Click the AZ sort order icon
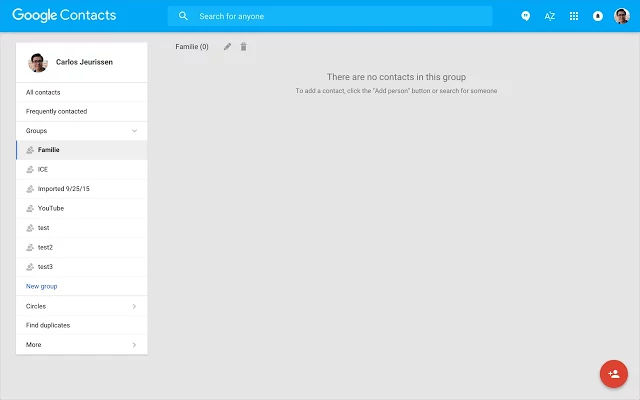The width and height of the screenshot is (640, 400). click(x=550, y=16)
